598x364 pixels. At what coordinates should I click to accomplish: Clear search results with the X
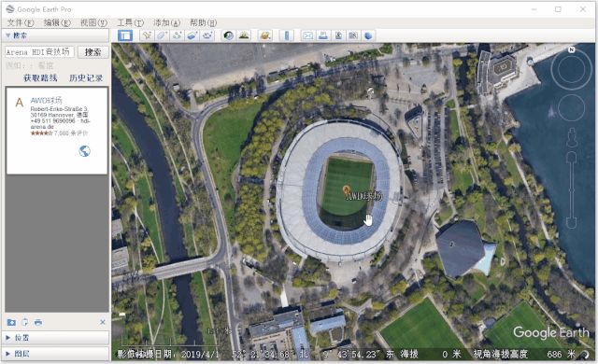click(103, 322)
